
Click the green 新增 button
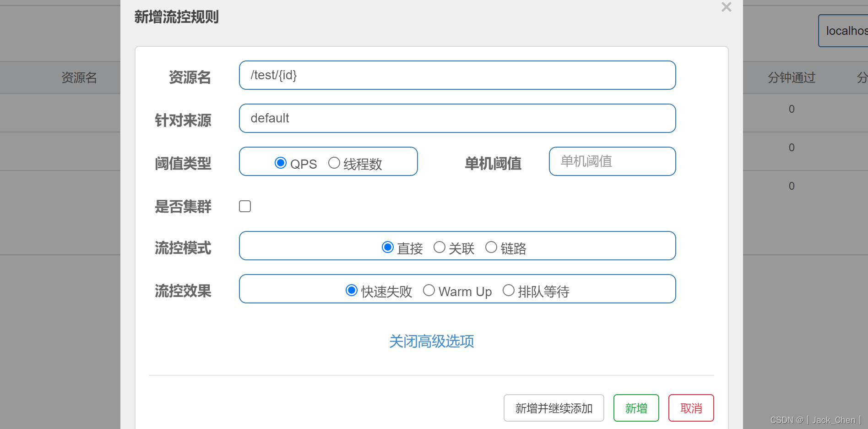click(636, 407)
